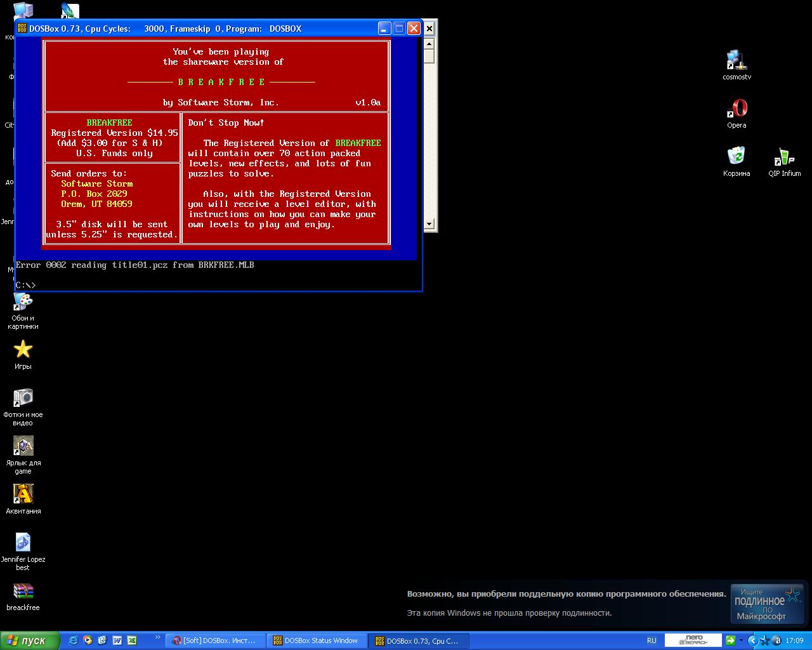Screen dimensions: 812x650
Task: Click the Error 0002 reading title01.pcz line
Action: tap(134, 265)
